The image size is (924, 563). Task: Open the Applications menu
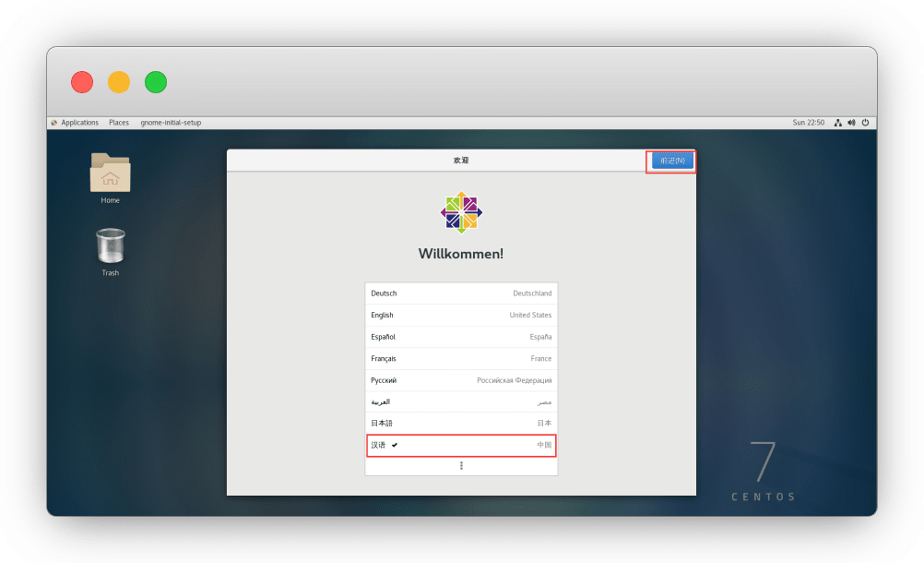[76, 123]
